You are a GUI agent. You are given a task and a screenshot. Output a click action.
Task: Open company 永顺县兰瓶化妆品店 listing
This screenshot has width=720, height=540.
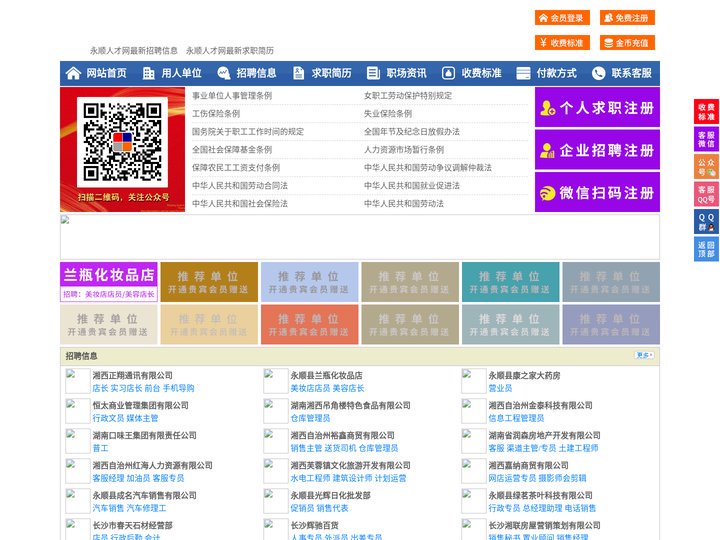coord(326,375)
